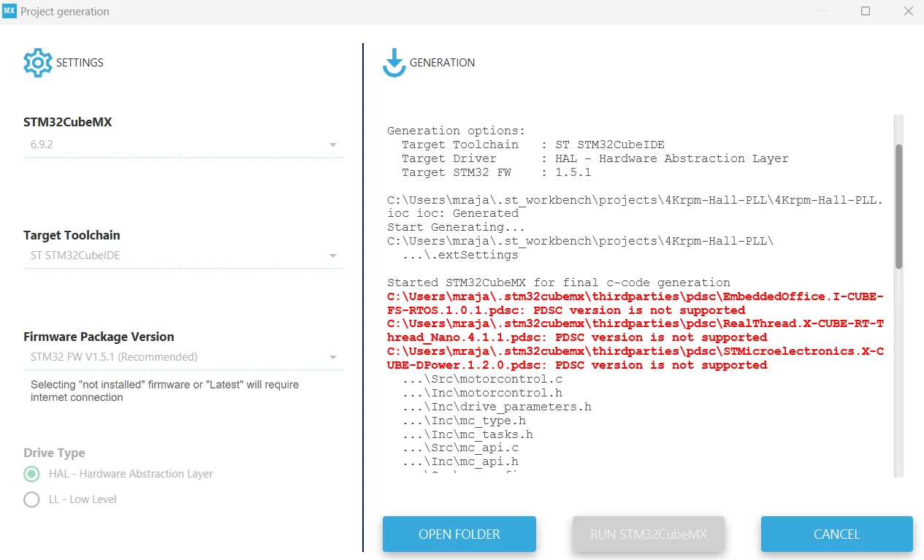This screenshot has width=924, height=560.
Task: Click the red RealThread.X-CUBE-RT-Thread_Nano error line
Action: coord(635,331)
